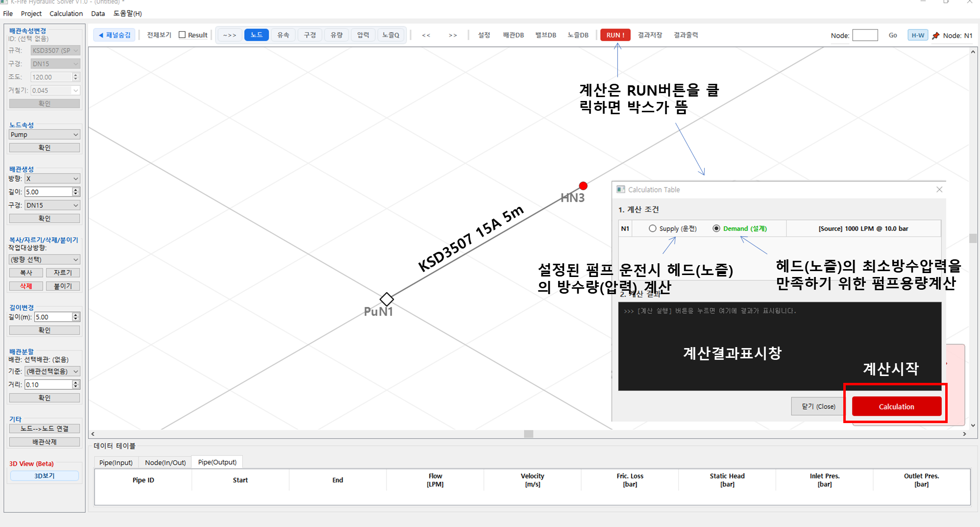This screenshot has height=527, width=980.
Task: Click the 복사 copy button
Action: coord(26,273)
